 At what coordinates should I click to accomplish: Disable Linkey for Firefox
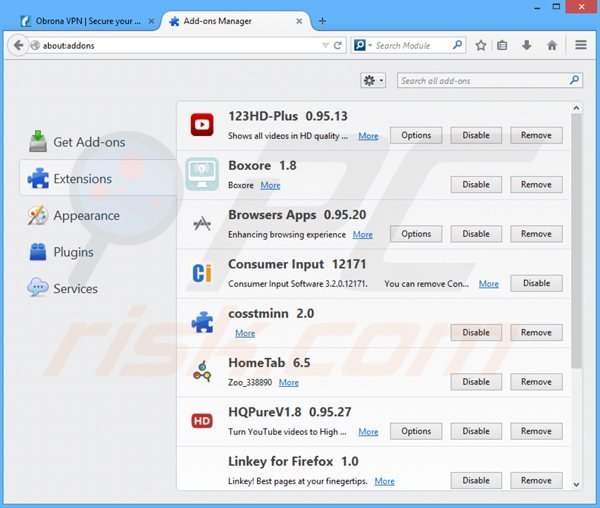(476, 481)
